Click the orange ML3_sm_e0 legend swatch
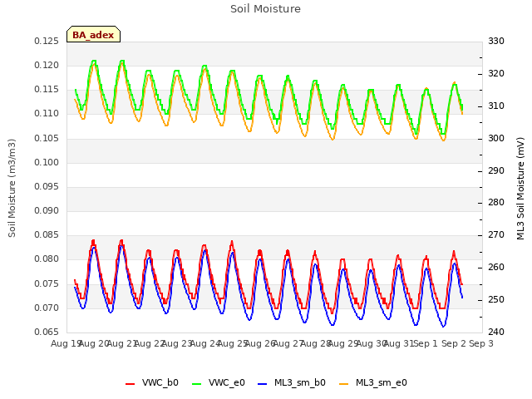Screen dimensions: 532x399 343,384
